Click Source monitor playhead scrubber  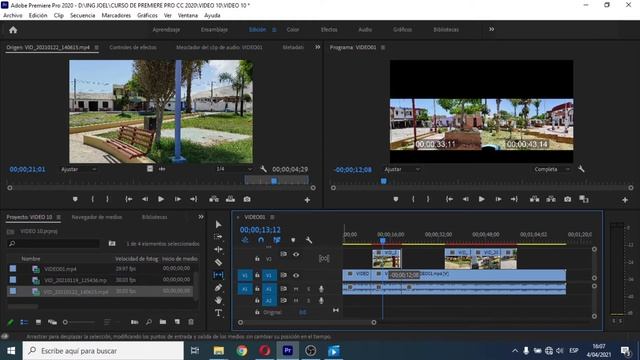(274, 181)
